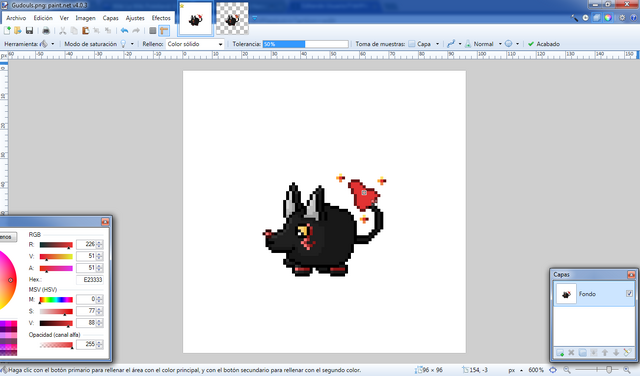Toggle the History window clock icon

pos(585,18)
